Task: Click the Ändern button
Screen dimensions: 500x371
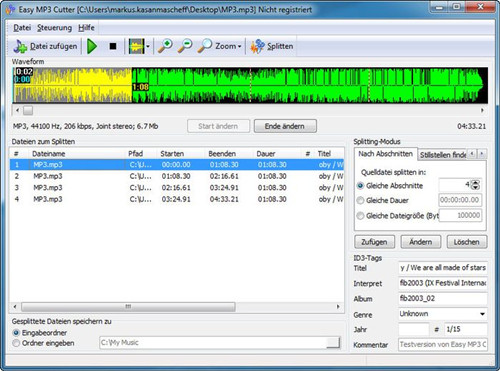Action: 421,242
